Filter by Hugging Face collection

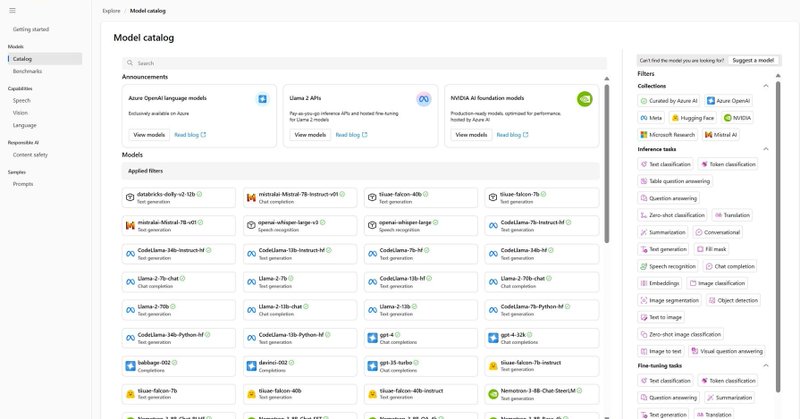692,118
